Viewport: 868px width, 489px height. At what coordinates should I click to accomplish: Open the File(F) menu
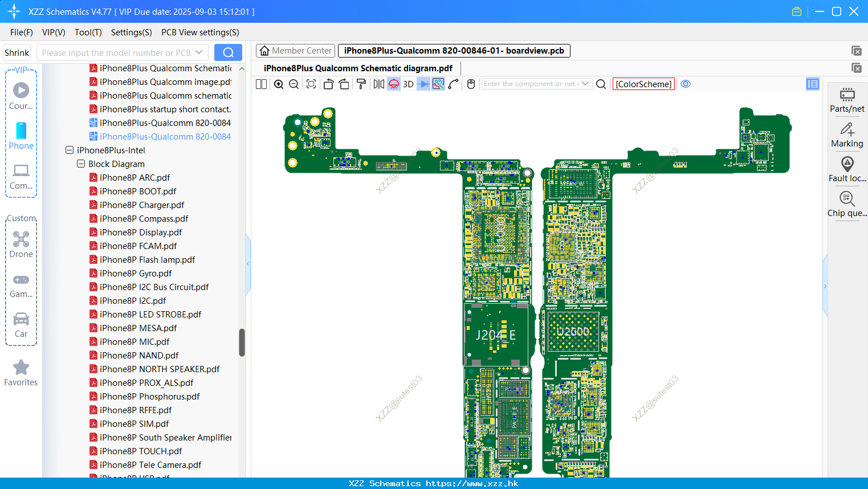pos(22,32)
